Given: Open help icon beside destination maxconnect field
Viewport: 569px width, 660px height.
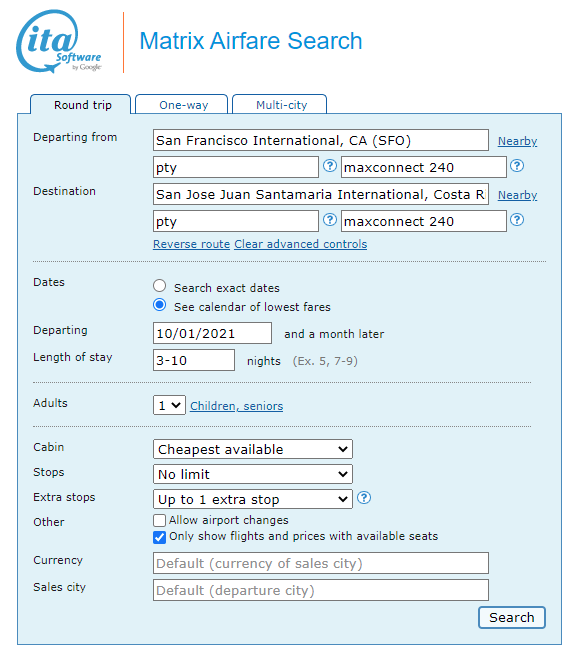Looking at the screenshot, I should (x=517, y=220).
